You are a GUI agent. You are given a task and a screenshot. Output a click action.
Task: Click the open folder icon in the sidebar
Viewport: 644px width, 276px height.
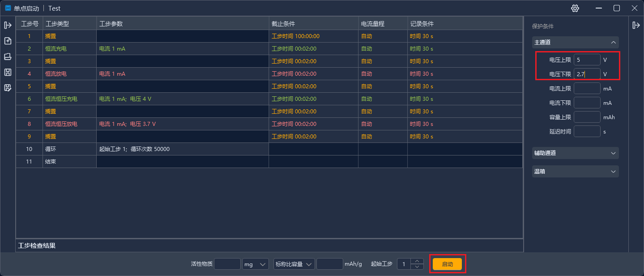(8, 56)
